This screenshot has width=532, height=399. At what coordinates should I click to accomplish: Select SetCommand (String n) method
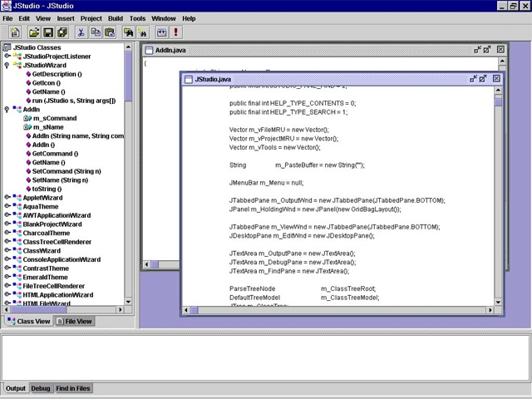tap(66, 171)
